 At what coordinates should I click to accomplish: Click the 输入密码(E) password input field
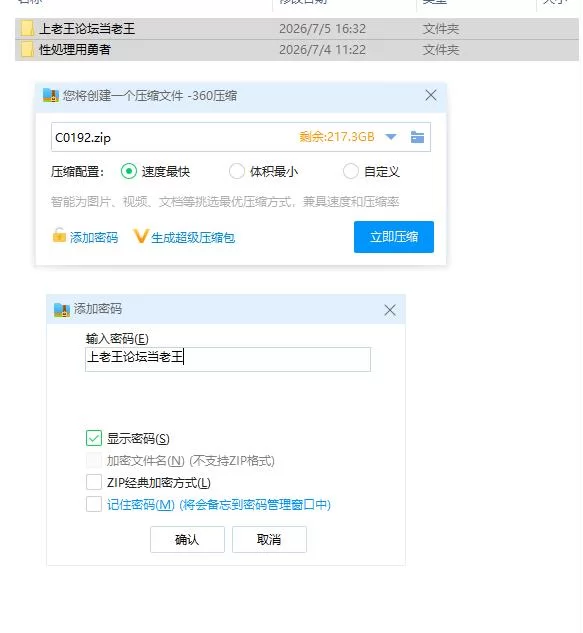228,359
